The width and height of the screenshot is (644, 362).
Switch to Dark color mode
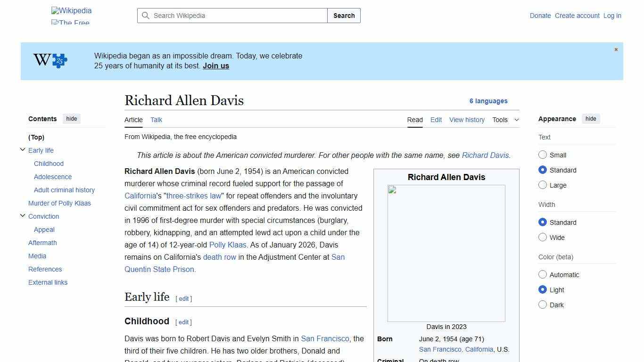(543, 304)
